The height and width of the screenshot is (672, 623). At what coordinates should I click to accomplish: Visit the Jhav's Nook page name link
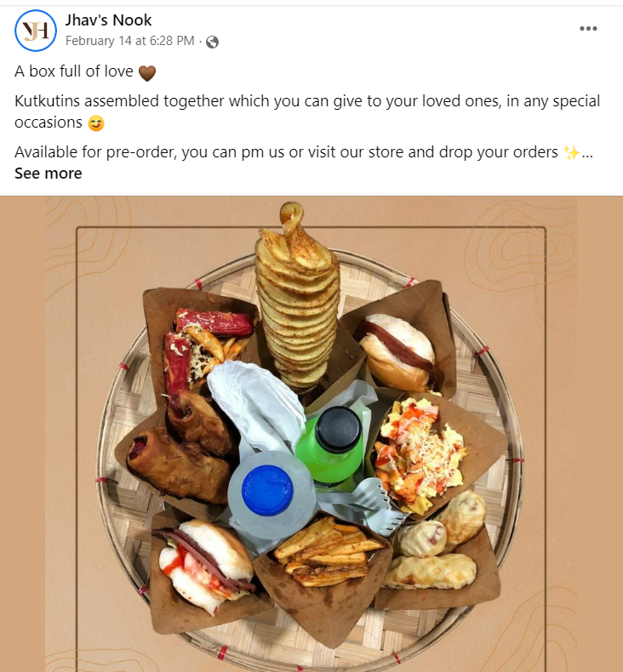pyautogui.click(x=108, y=20)
